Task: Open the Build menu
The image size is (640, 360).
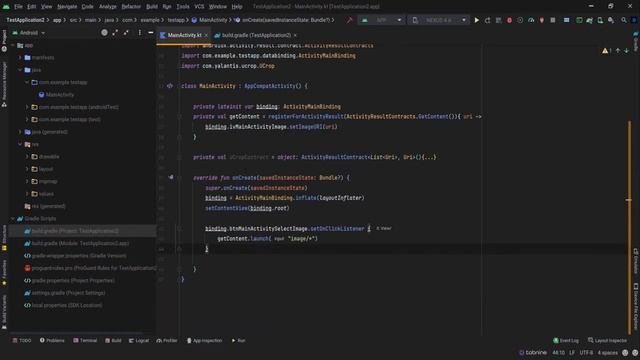Action: (x=152, y=7)
